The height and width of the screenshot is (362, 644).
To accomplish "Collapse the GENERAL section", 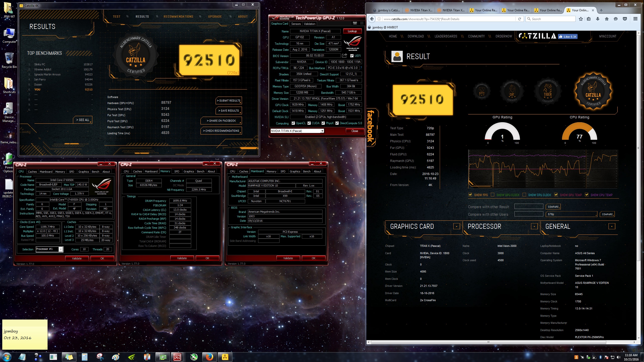I will coord(612,226).
